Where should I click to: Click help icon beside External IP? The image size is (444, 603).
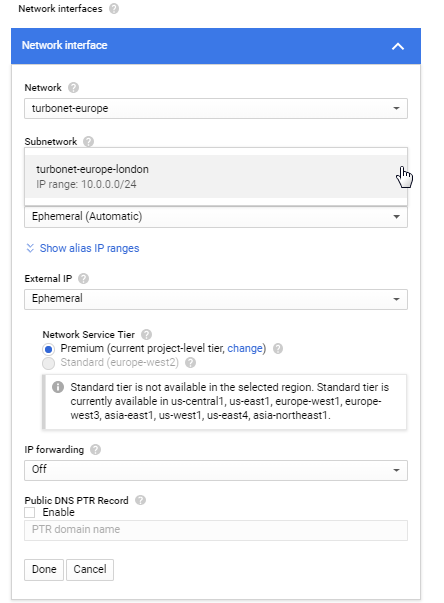[83, 278]
